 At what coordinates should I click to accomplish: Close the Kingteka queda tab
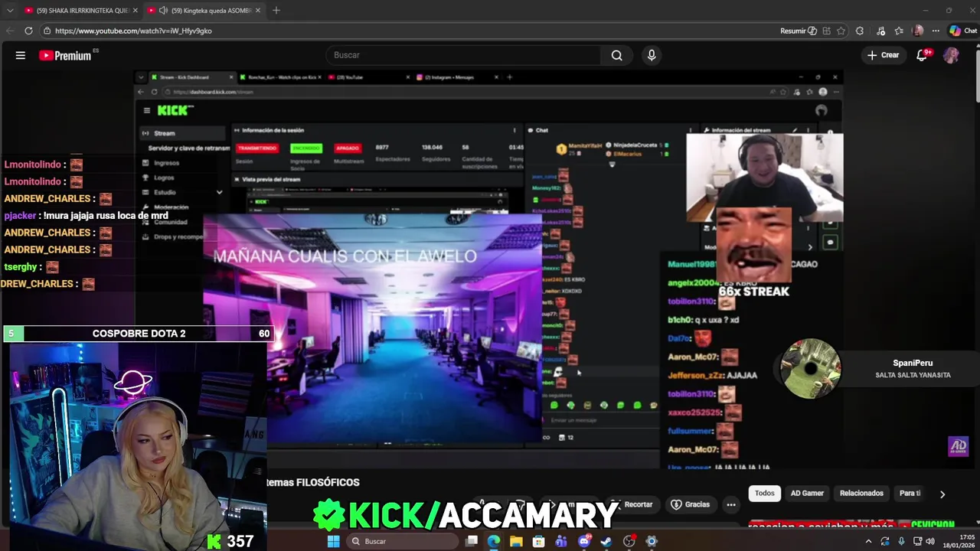258,10
